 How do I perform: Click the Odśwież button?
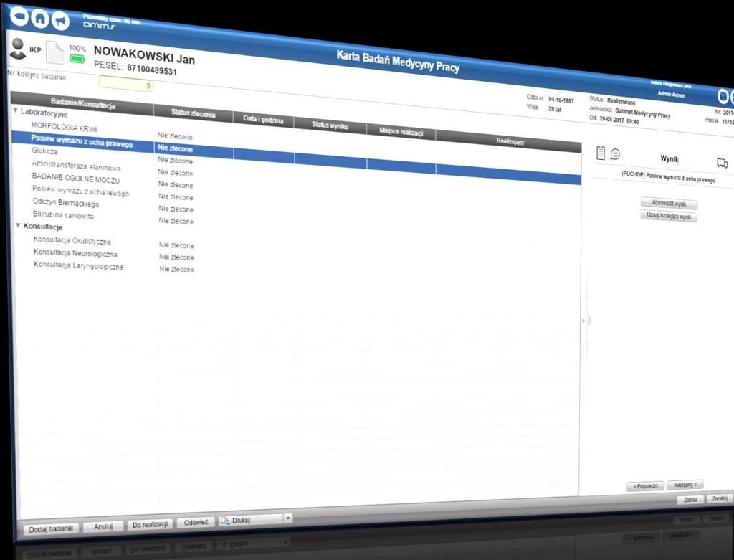click(196, 522)
